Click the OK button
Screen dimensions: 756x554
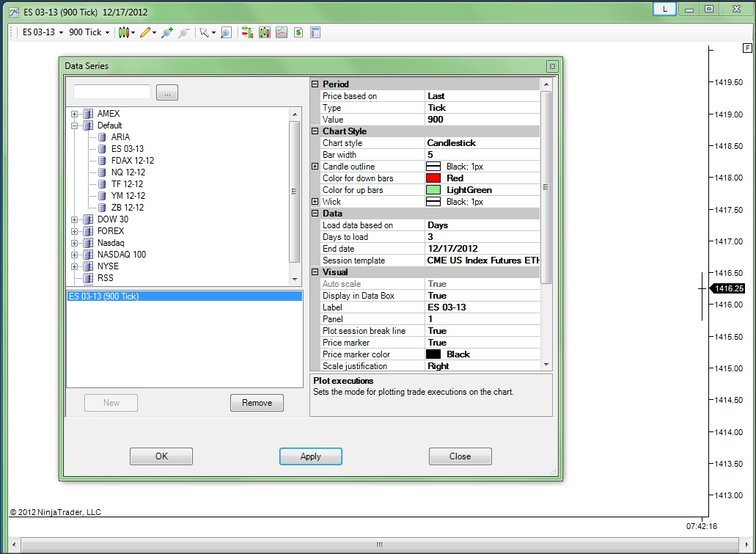161,456
